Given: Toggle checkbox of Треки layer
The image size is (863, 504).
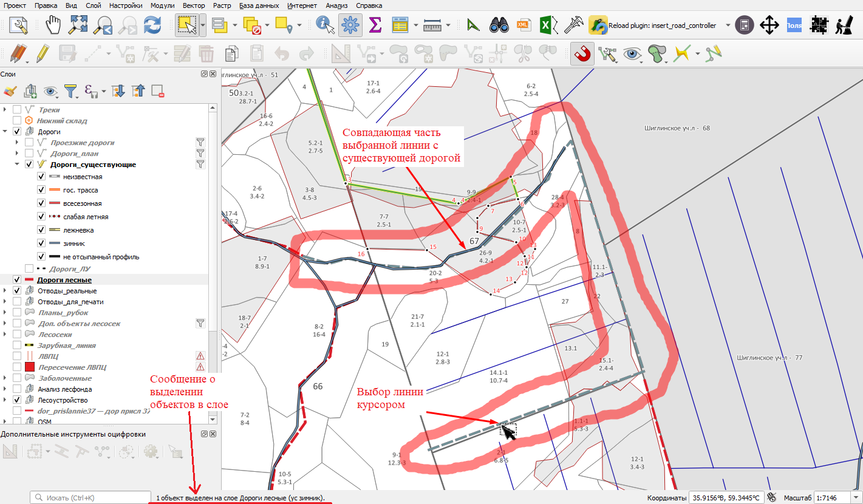Looking at the screenshot, I should (17, 110).
